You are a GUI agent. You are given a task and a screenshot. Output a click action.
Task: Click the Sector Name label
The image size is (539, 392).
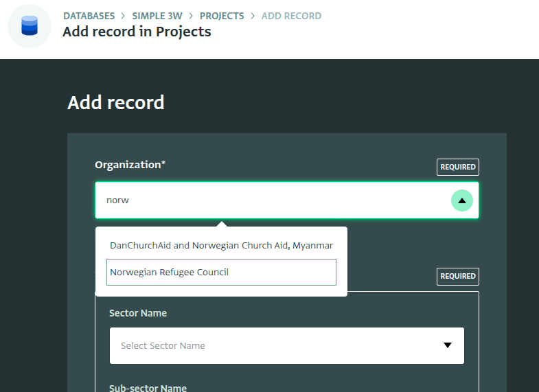tap(138, 313)
